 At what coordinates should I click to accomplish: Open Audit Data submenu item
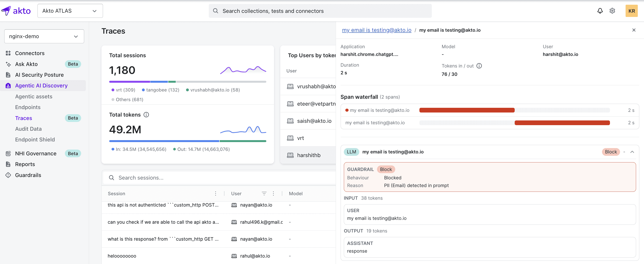click(x=28, y=129)
